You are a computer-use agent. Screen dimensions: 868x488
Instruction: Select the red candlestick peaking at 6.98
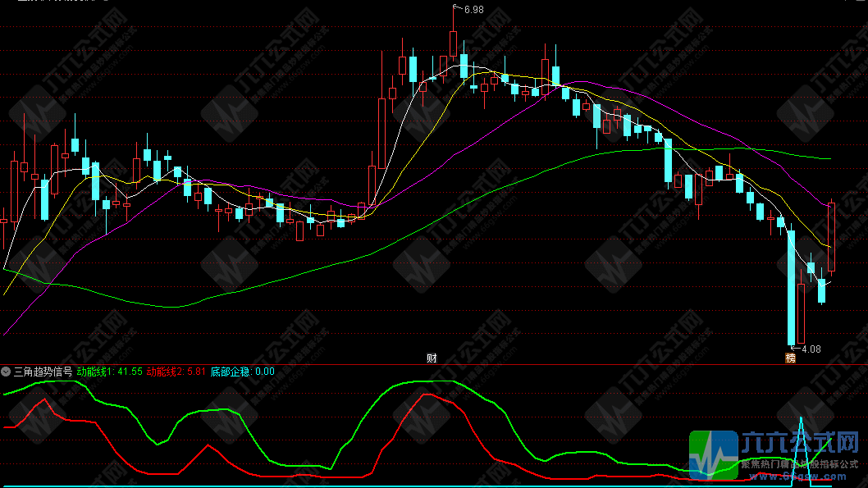(x=453, y=43)
